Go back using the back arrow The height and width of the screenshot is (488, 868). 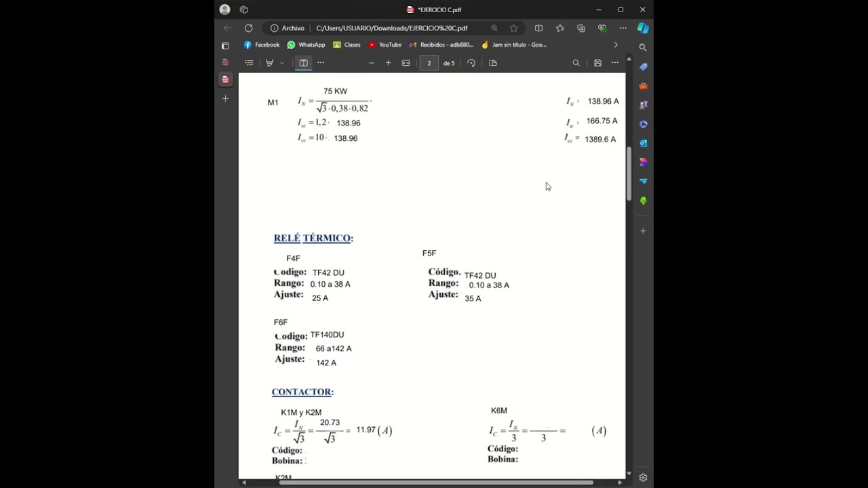pos(228,28)
